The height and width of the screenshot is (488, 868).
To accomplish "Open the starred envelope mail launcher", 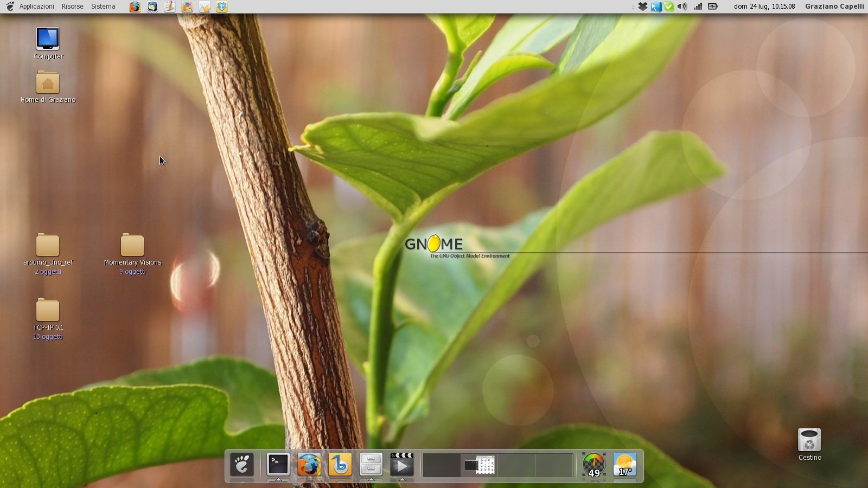I will [x=205, y=7].
